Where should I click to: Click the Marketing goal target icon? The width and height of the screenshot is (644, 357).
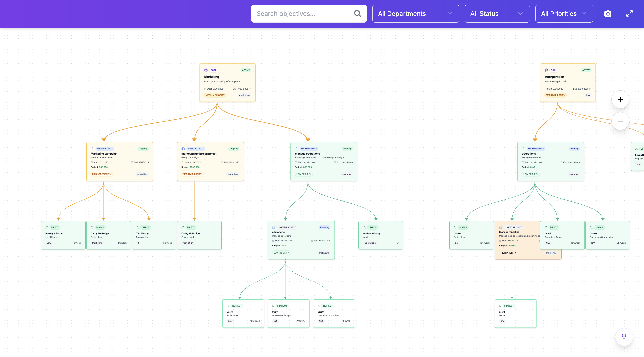pos(206,70)
